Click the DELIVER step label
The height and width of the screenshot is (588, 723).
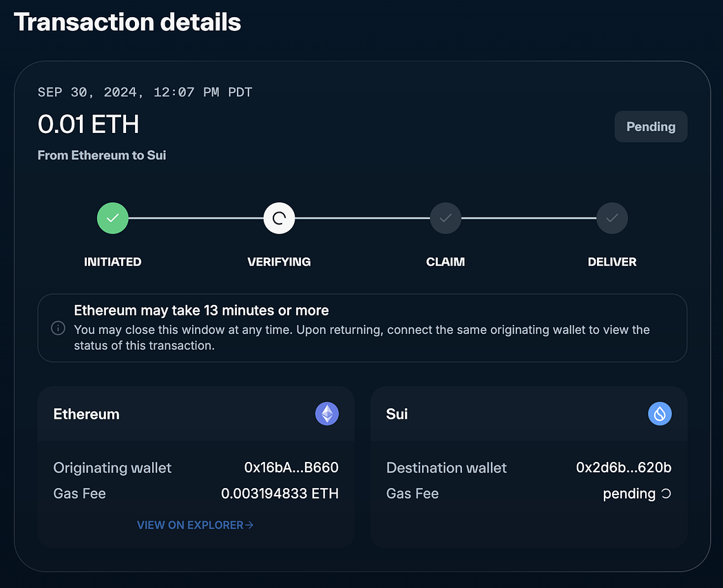[x=612, y=262]
